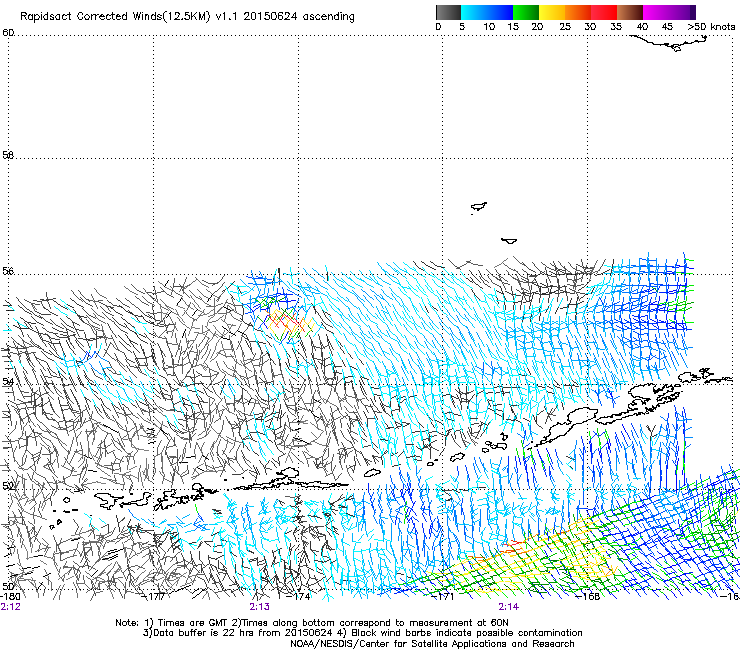Click the 'Data buffer is 22 hrs' note line
Image resolution: width=740 pixels, height=650 pixels.
pos(362,633)
